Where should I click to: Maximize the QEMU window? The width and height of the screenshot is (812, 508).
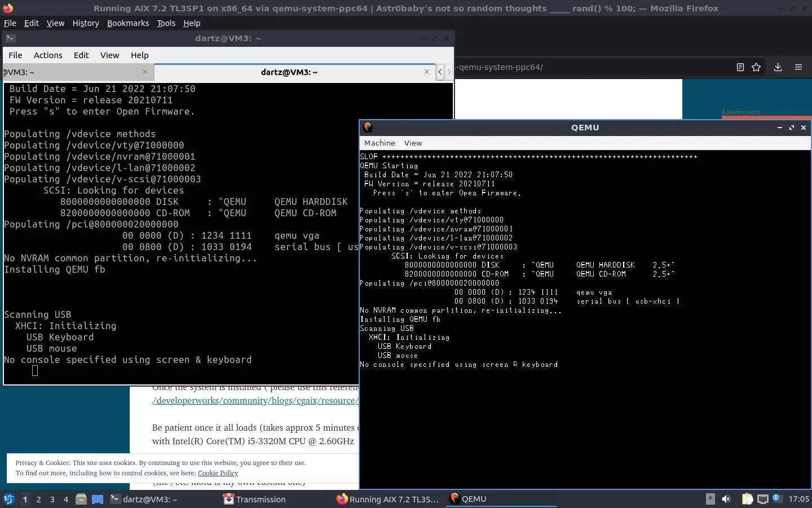tap(792, 128)
